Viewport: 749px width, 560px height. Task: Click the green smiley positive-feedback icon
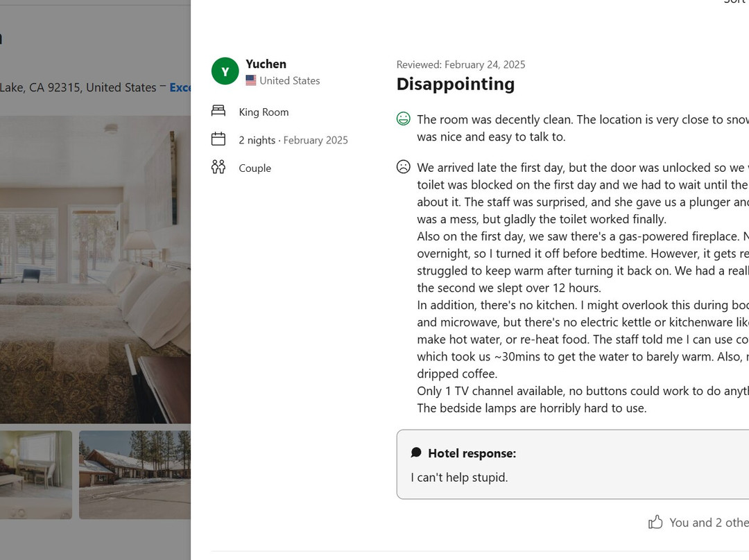(x=403, y=119)
